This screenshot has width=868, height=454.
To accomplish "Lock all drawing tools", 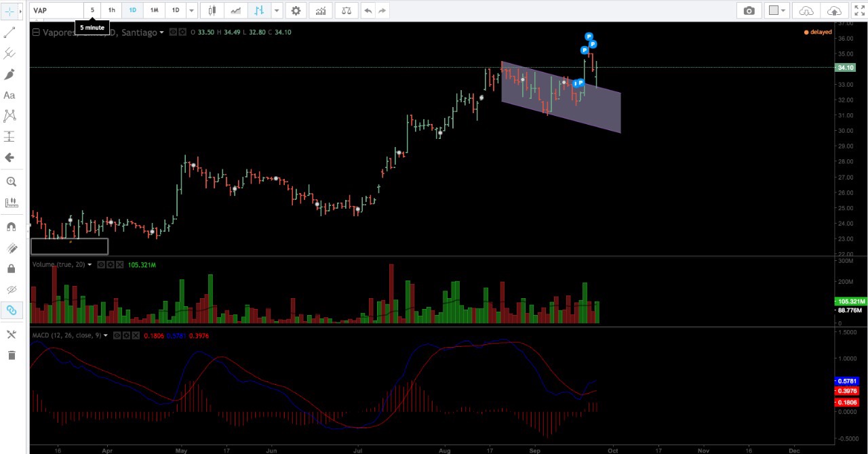I will click(x=11, y=269).
